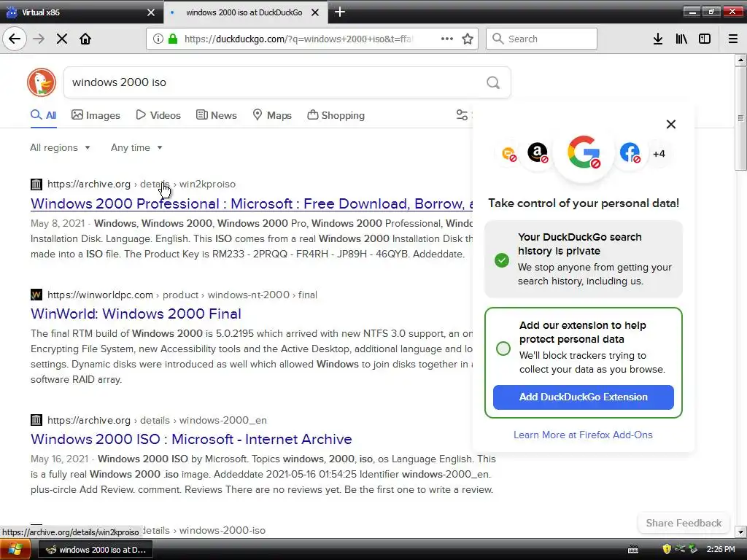Open Learn More at Firefox Add-Ons link
747x560 pixels.
(583, 435)
